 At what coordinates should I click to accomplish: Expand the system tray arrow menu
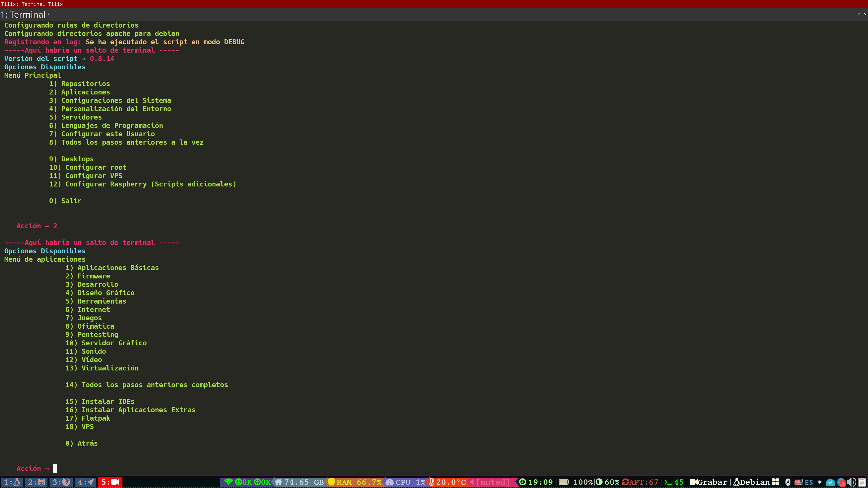click(x=820, y=482)
